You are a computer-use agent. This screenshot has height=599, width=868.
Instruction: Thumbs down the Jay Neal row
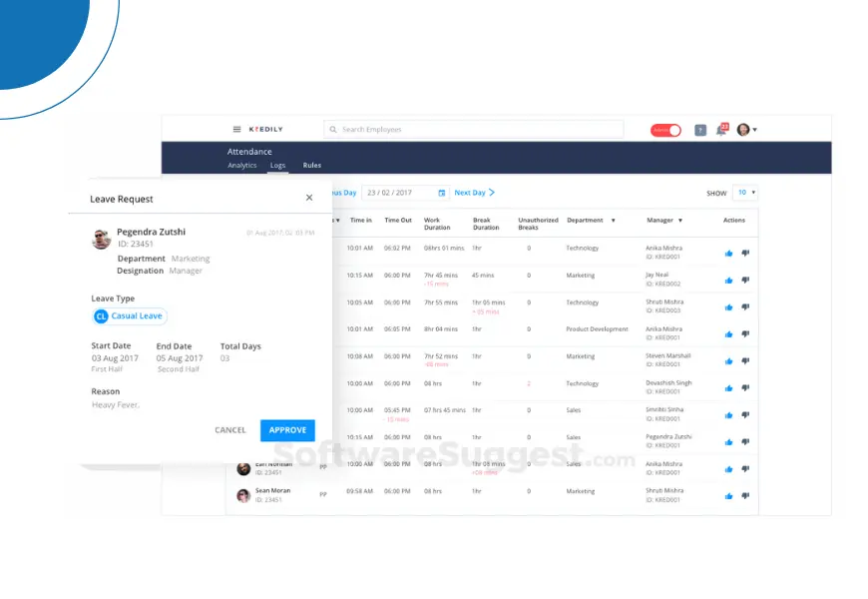[x=745, y=280]
